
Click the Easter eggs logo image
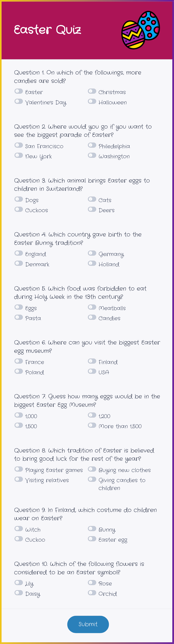tap(141, 30)
